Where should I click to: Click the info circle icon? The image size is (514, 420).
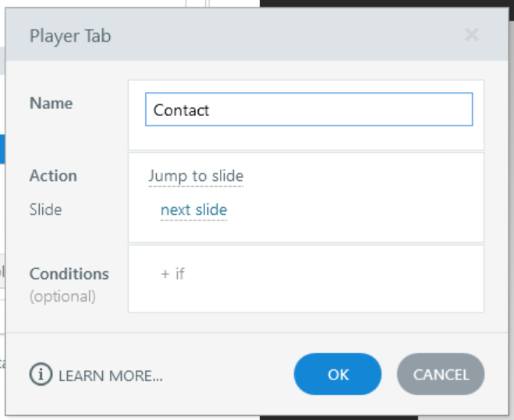(41, 375)
